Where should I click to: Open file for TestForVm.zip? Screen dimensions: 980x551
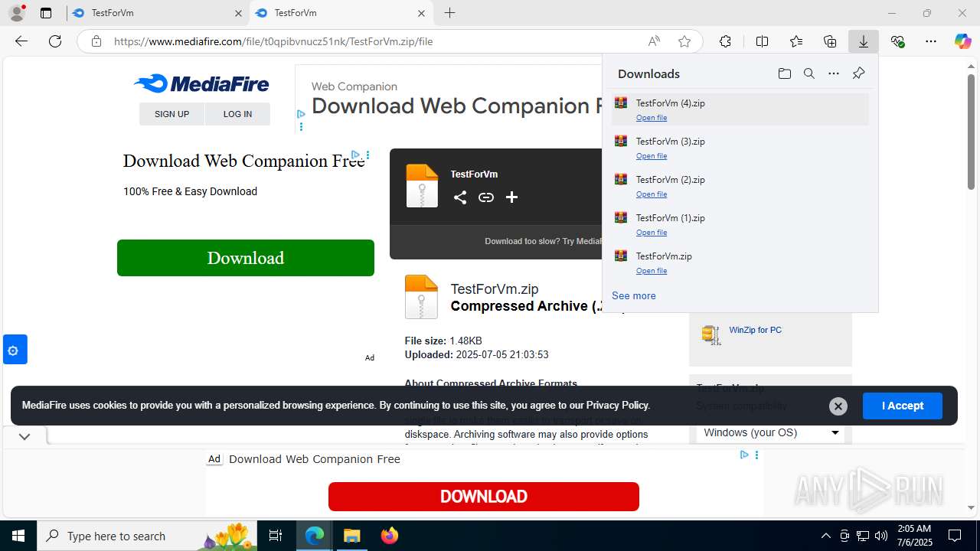tap(652, 271)
